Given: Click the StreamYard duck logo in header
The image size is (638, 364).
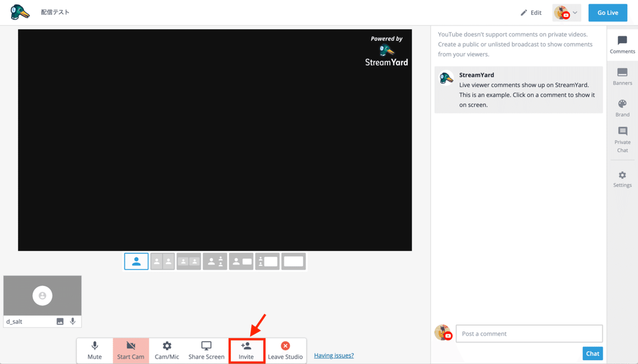Looking at the screenshot, I should pos(20,12).
